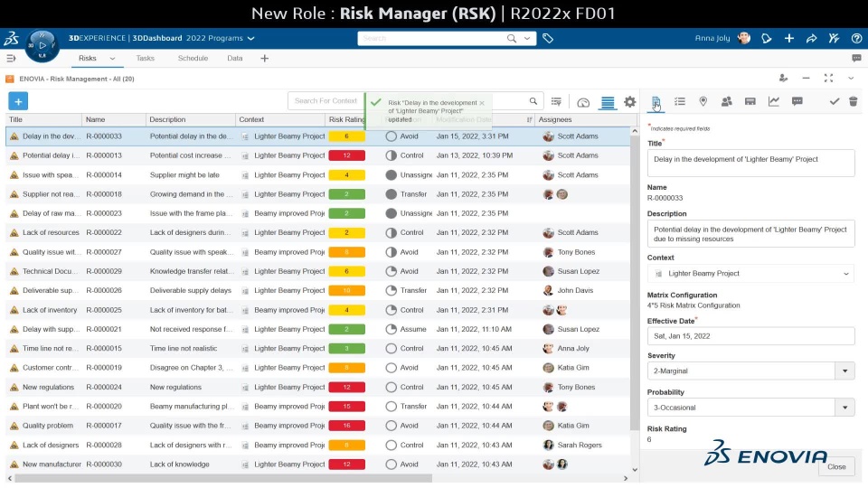Switch to the Tasks tab
Viewport: 868px width, 488px height.
point(145,58)
